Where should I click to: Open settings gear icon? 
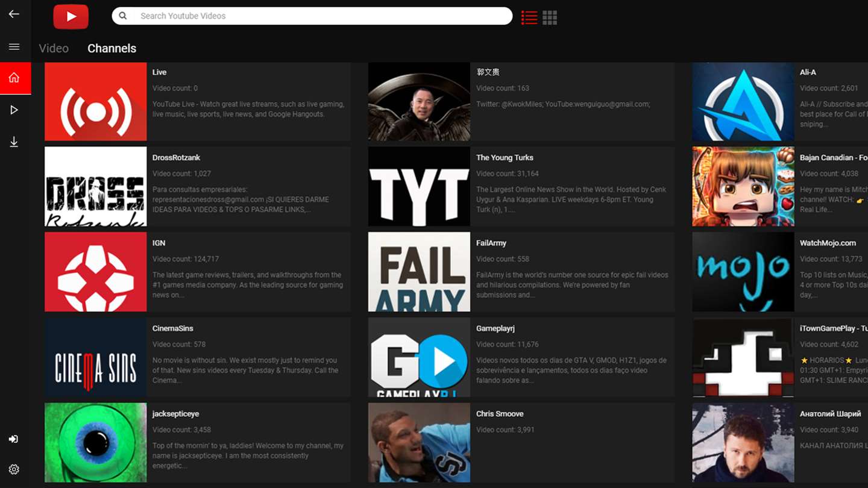tap(14, 469)
